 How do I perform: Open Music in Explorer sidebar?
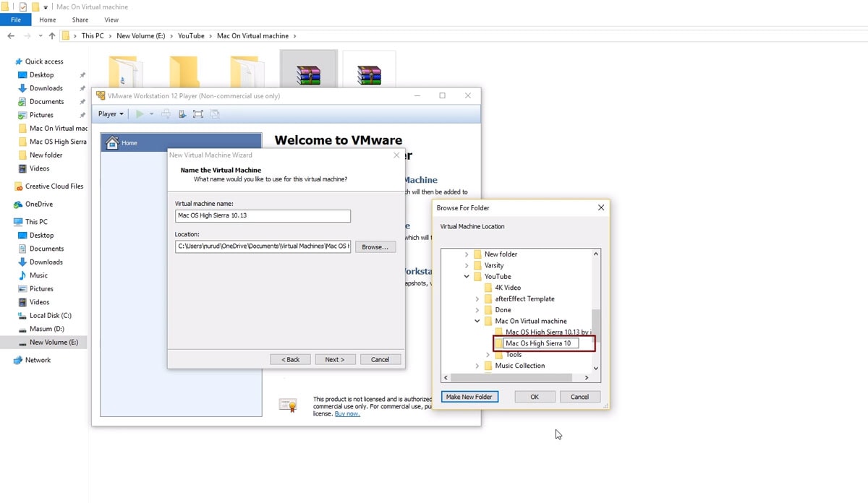tap(39, 275)
